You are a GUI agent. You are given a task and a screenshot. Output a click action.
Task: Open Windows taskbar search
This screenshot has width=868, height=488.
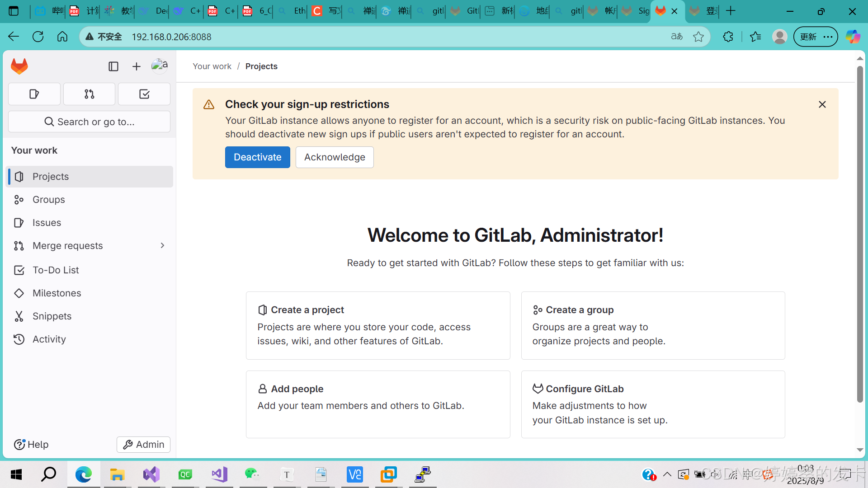point(49,474)
